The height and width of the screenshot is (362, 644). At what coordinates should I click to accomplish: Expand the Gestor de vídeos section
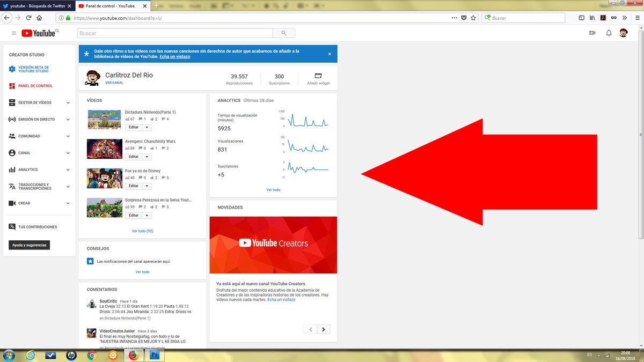[x=68, y=102]
